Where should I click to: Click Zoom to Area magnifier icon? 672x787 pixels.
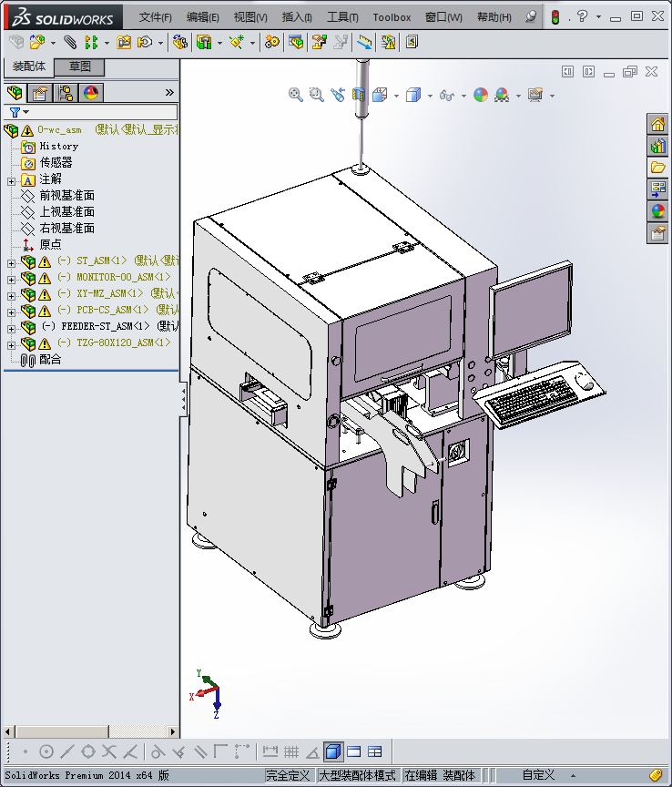pos(317,95)
